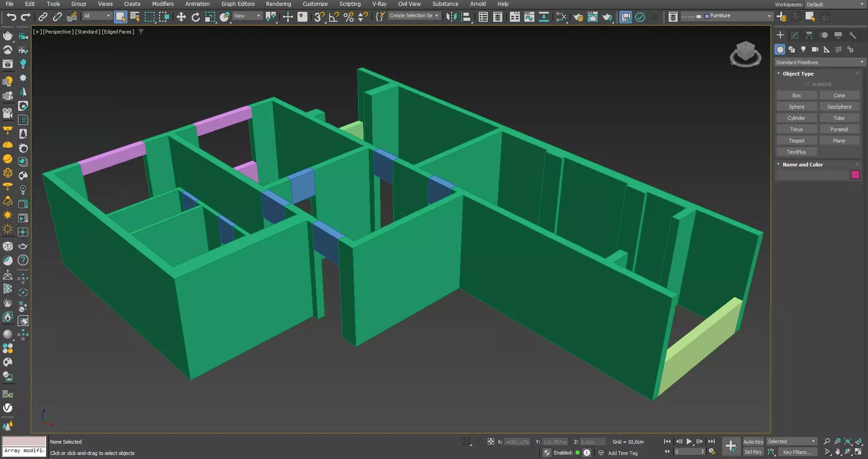Collapse the Object Type rollout

798,74
